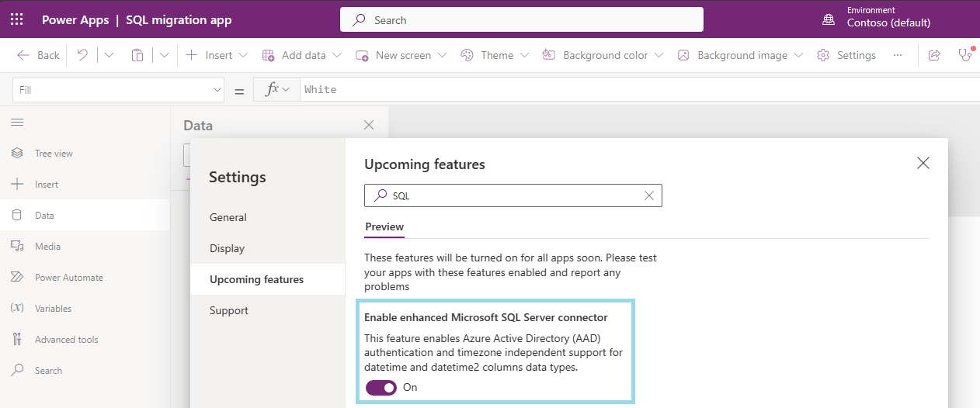Select Support in Settings
Screen dimensions: 980x408
point(267,310)
